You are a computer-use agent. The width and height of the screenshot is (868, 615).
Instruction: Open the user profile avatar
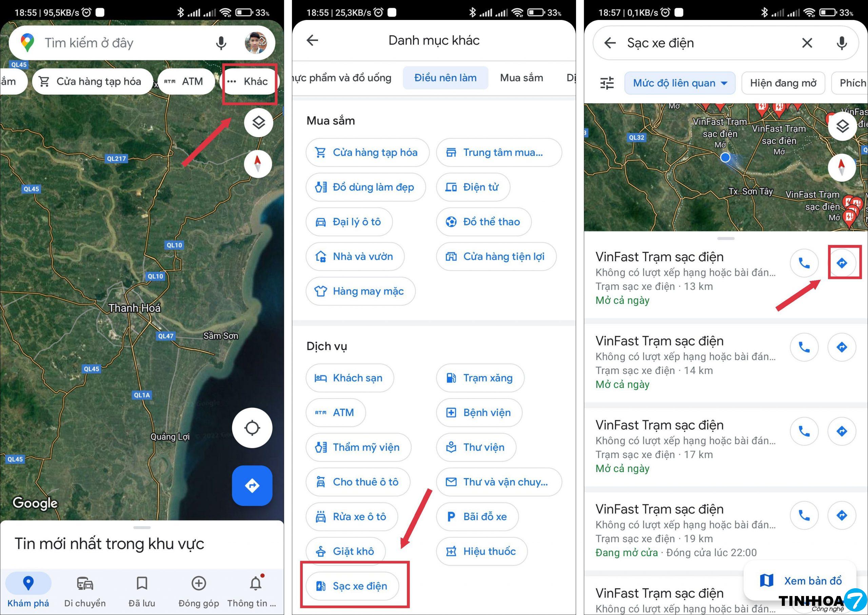256,43
